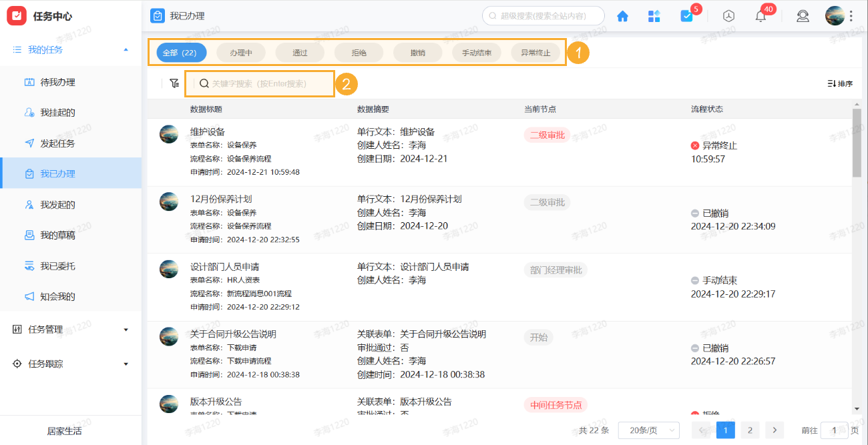Switch to the 全部 (22) tab

pos(180,52)
